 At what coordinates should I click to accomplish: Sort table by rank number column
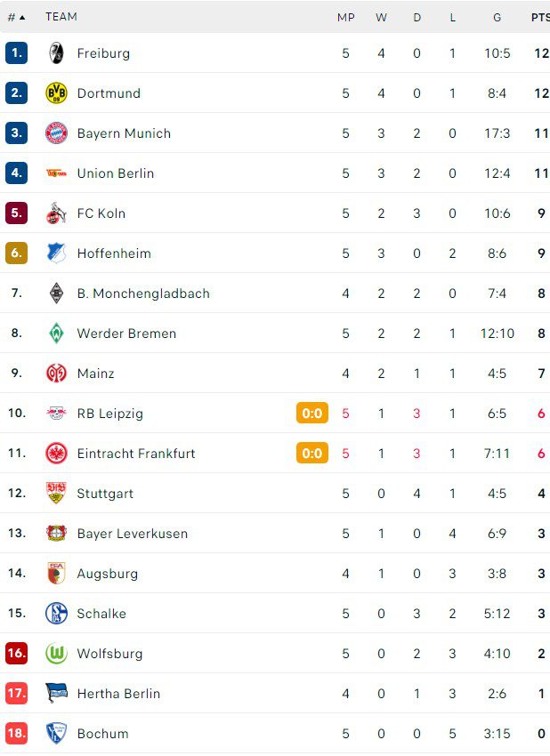pos(16,17)
